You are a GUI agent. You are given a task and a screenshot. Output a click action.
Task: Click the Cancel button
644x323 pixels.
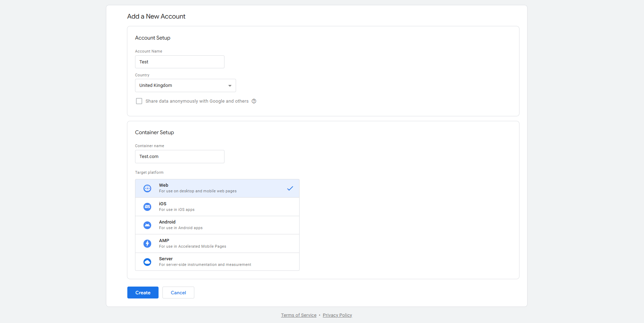178,293
